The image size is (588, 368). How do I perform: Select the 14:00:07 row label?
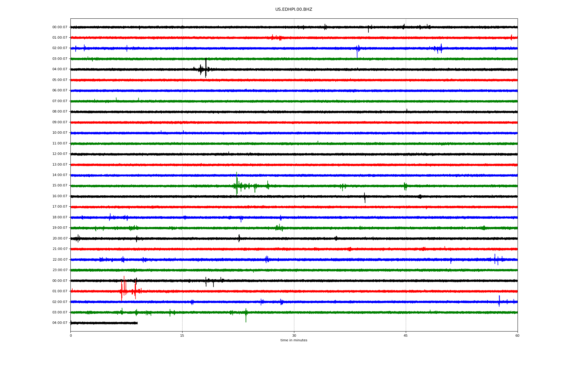tap(60, 175)
